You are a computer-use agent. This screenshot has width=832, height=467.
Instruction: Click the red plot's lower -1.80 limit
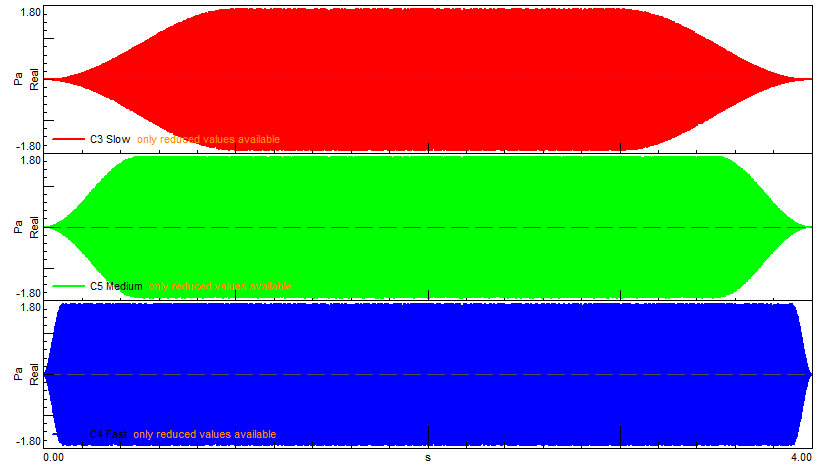click(28, 146)
